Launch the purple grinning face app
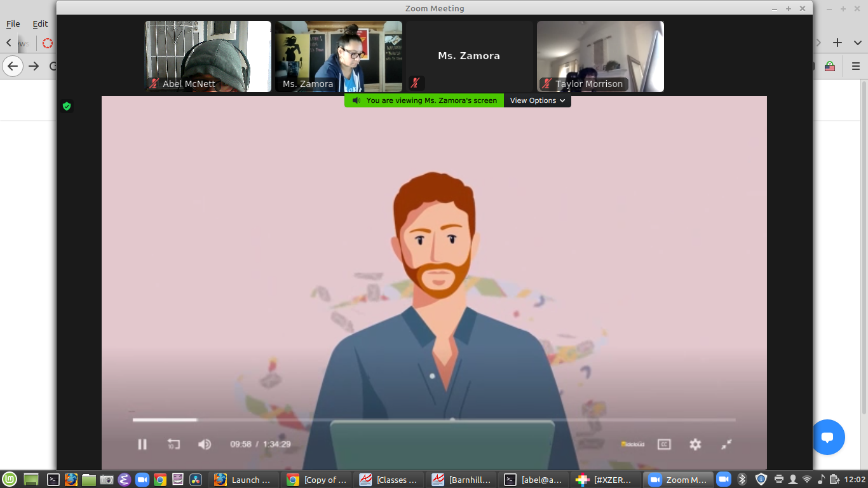The image size is (868, 488). pos(178,480)
